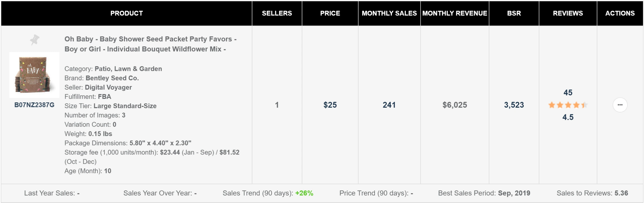Click the 45 reviews count
This screenshot has height=203, width=644.
pos(568,93)
